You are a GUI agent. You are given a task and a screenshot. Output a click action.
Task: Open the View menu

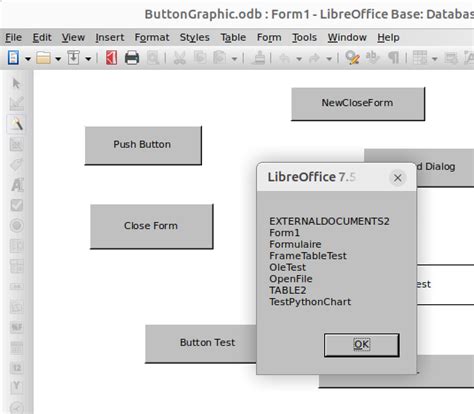pos(73,37)
